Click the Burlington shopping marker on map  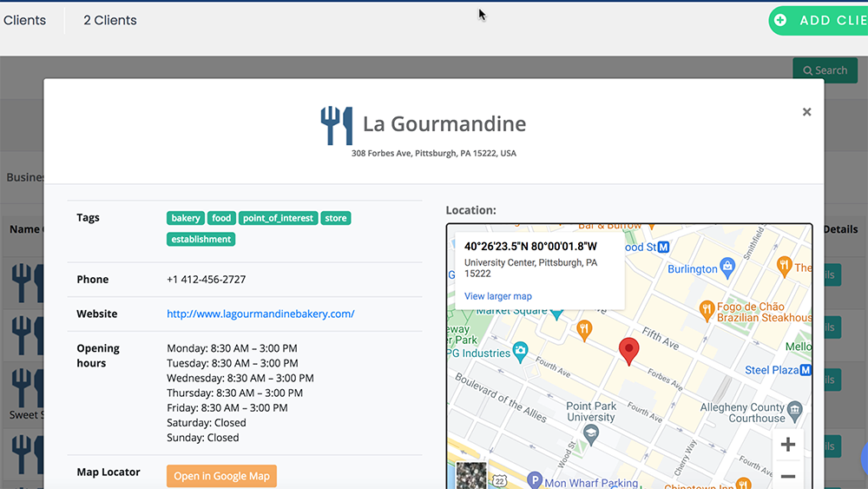727,269
